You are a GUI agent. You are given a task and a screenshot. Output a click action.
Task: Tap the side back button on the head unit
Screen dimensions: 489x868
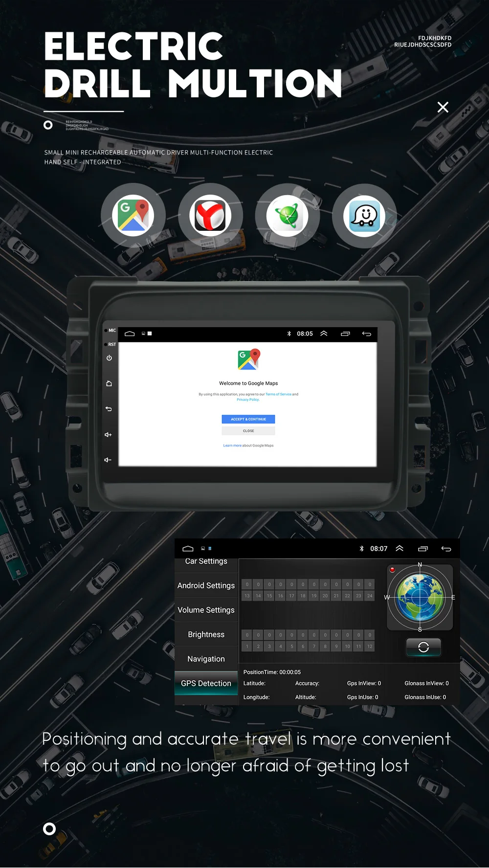tap(109, 409)
